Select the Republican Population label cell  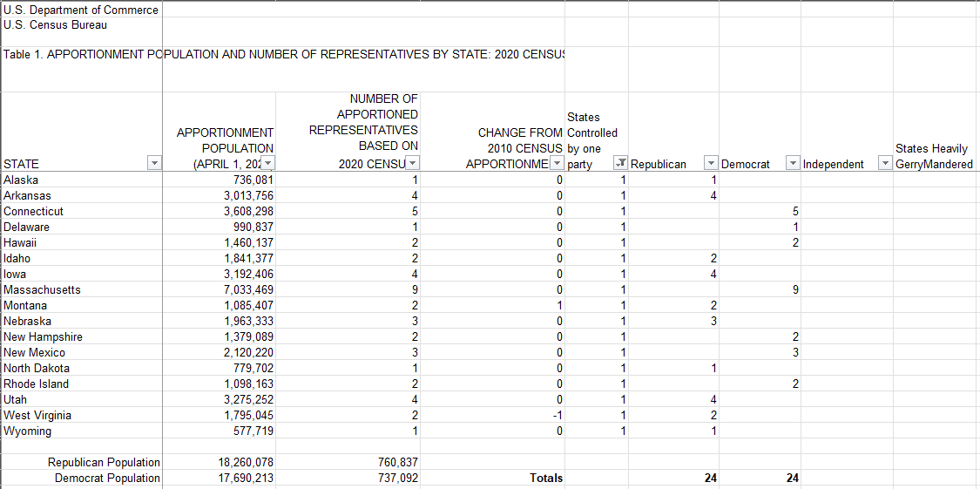(82, 463)
